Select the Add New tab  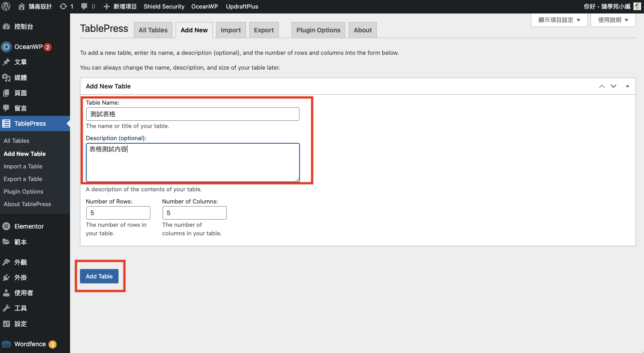click(194, 30)
